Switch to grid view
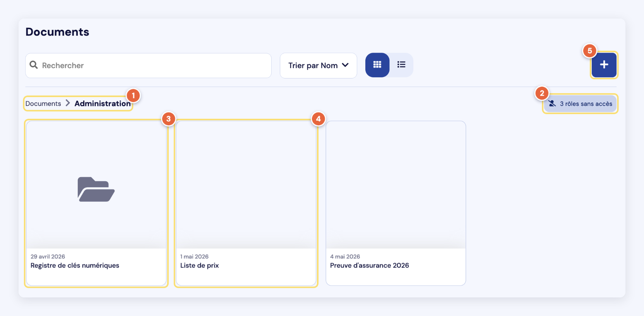This screenshot has height=316, width=644. coord(377,65)
